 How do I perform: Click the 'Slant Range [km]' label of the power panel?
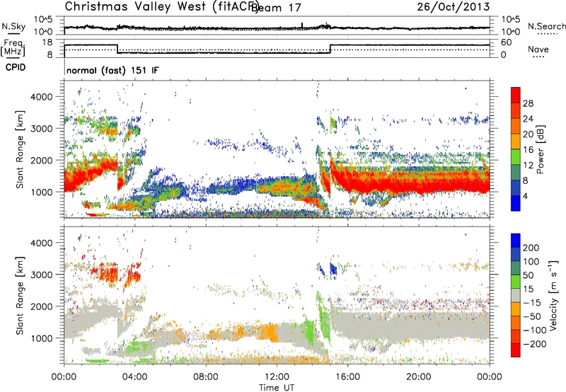(x=20, y=149)
